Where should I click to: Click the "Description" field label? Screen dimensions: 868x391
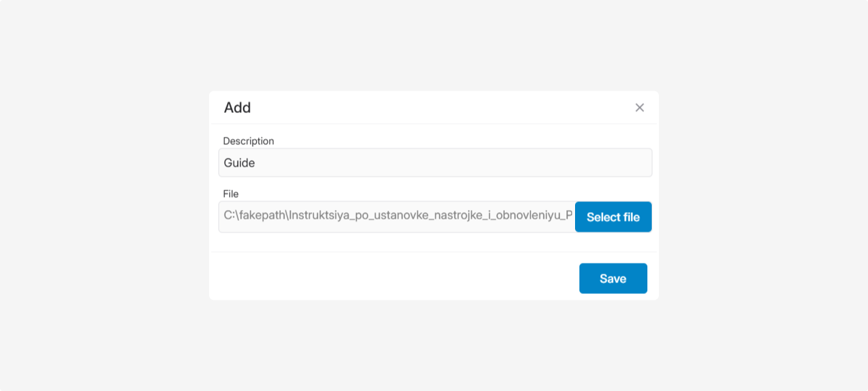tap(248, 141)
